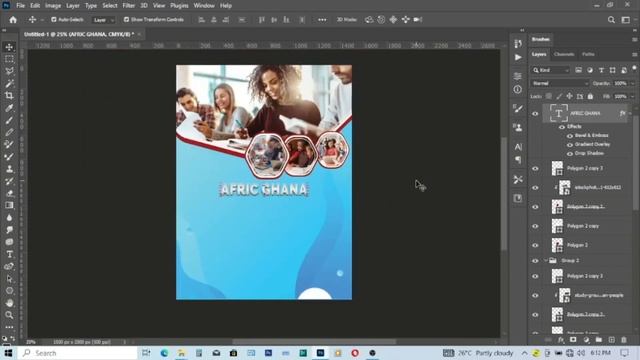This screenshot has width=640, height=360.
Task: Click the canvas vertical scrollbar
Action: (x=504, y=194)
